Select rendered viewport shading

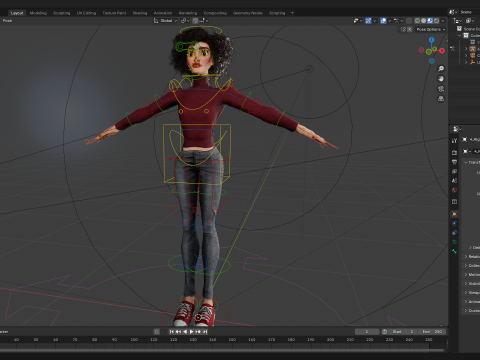[436, 21]
